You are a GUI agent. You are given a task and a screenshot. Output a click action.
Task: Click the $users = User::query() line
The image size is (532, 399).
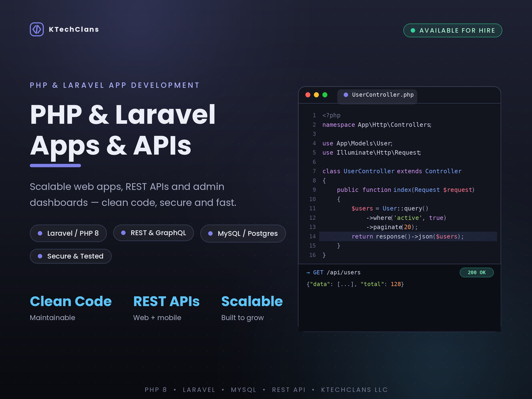[x=390, y=209]
